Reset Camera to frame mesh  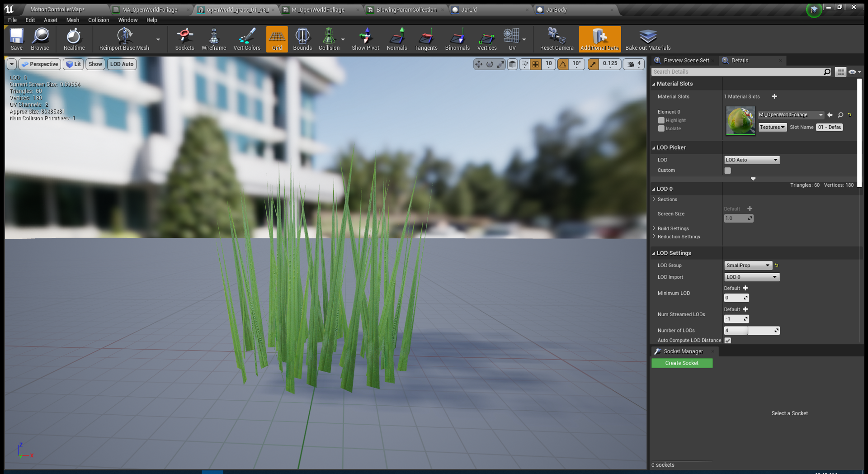557,39
